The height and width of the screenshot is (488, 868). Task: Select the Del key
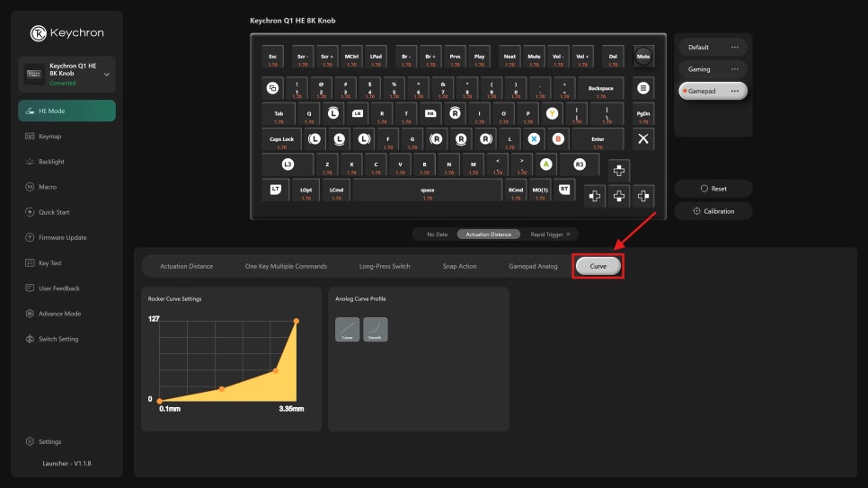(x=613, y=57)
